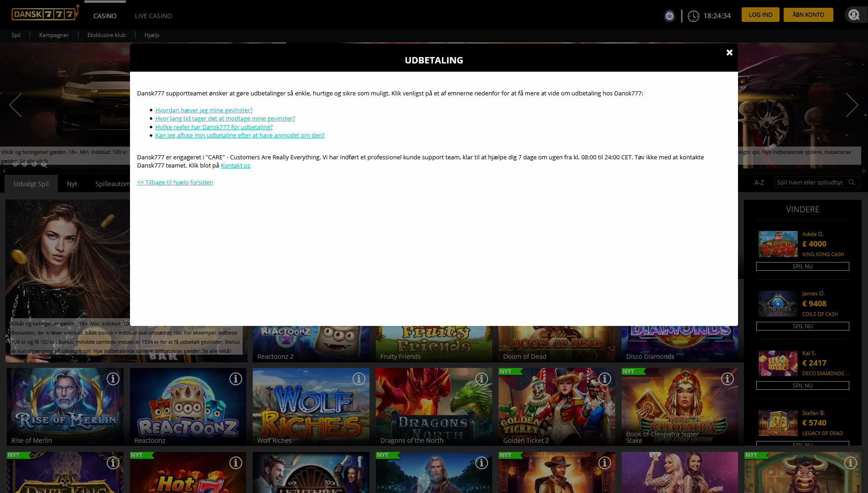Open the Hjælp menu item

151,35
